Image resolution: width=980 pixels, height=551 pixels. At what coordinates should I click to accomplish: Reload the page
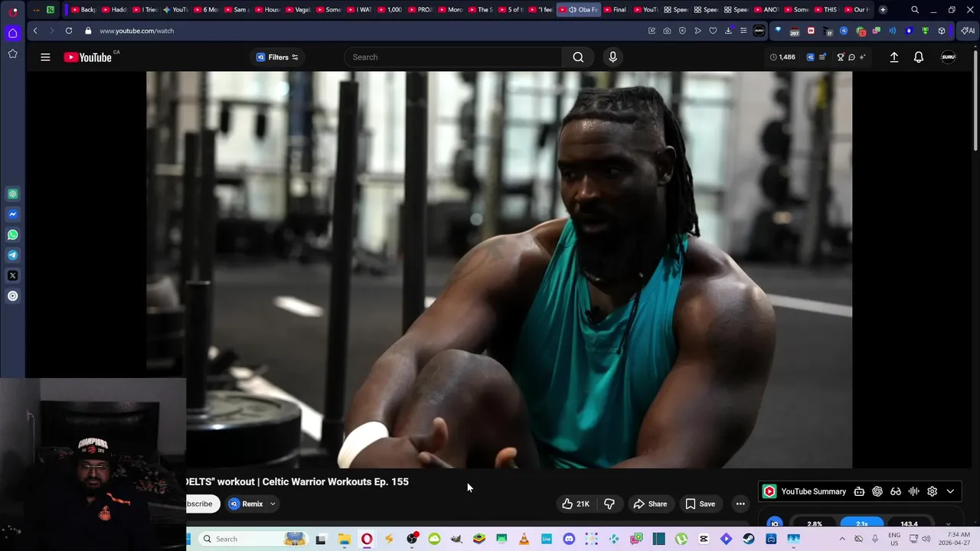point(69,31)
